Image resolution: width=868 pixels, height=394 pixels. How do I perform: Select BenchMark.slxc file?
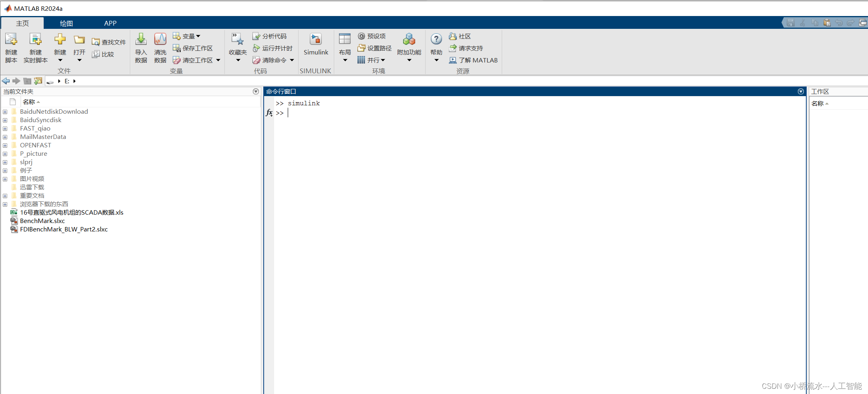(x=42, y=221)
